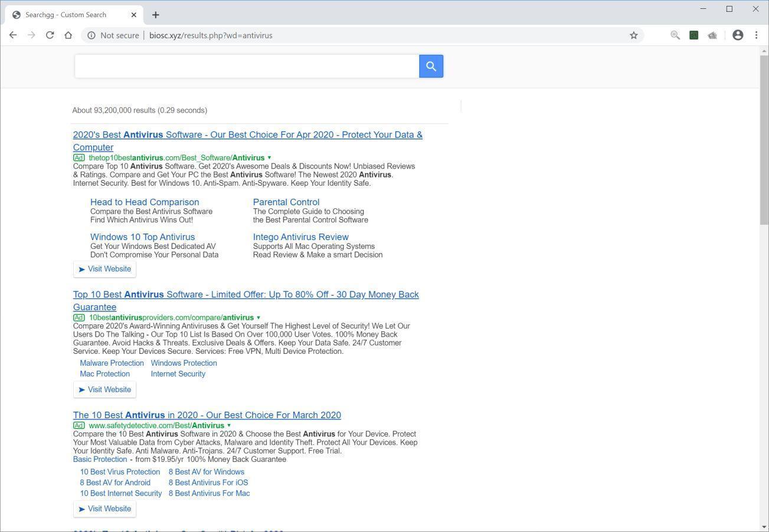Open the Chrome profile avatar menu
The image size is (769, 532).
pyautogui.click(x=738, y=35)
